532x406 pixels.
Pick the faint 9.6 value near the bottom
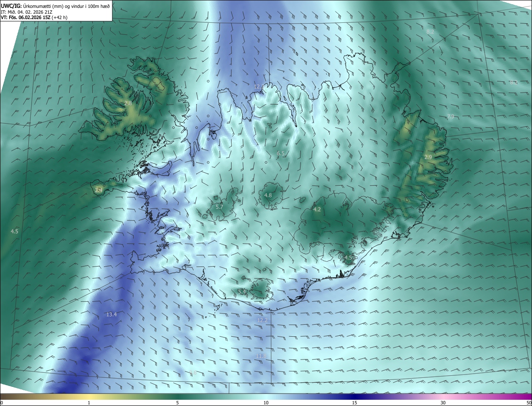tap(193, 373)
